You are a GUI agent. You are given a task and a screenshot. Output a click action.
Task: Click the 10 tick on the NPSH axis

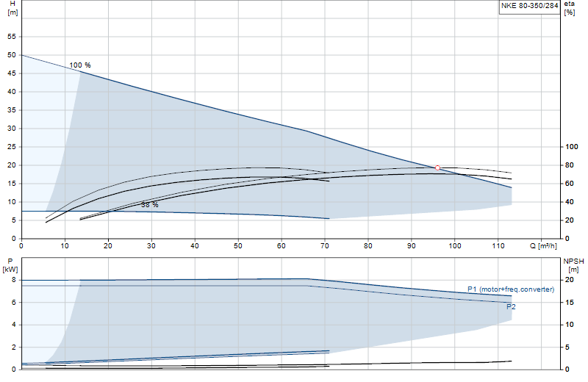(x=569, y=325)
